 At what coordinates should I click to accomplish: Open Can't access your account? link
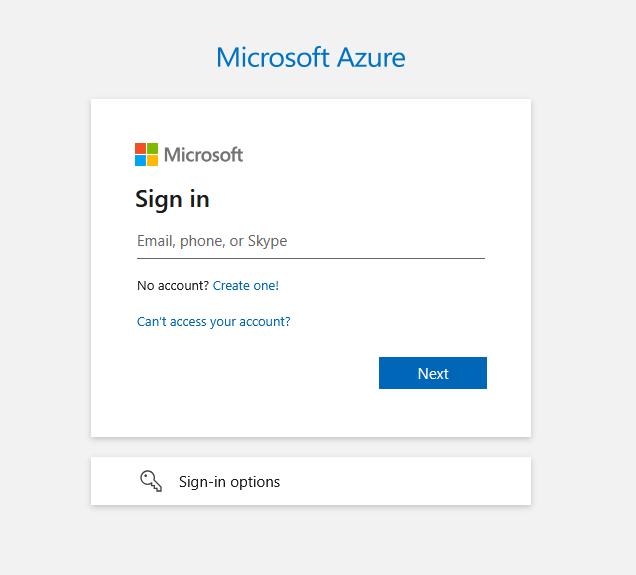click(214, 322)
